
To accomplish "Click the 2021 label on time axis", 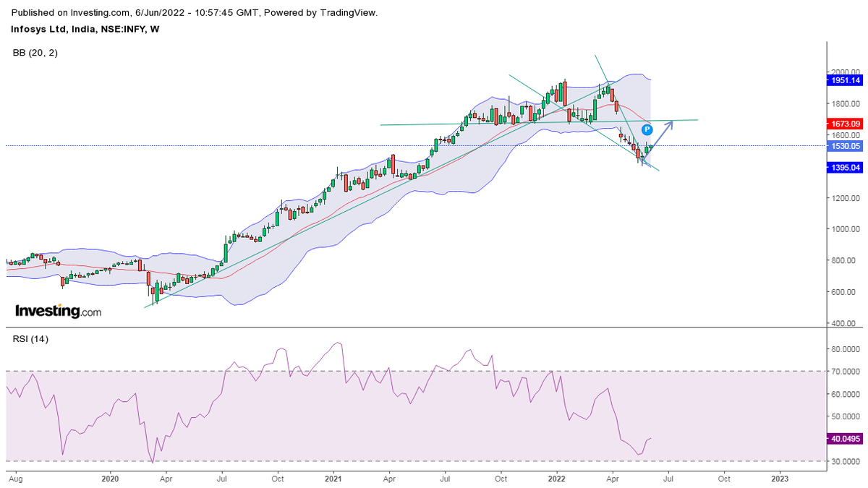I will click(333, 479).
